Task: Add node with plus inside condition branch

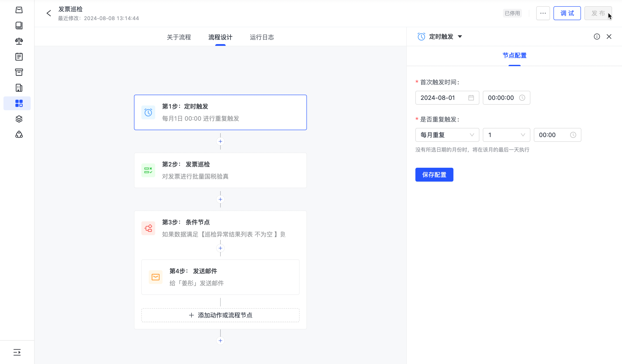Action: (220, 248)
